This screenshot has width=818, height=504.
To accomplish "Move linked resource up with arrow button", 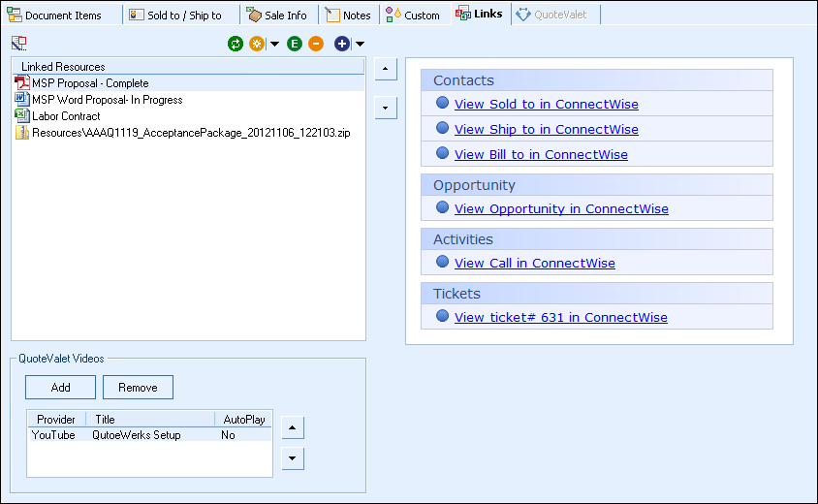I will [386, 69].
